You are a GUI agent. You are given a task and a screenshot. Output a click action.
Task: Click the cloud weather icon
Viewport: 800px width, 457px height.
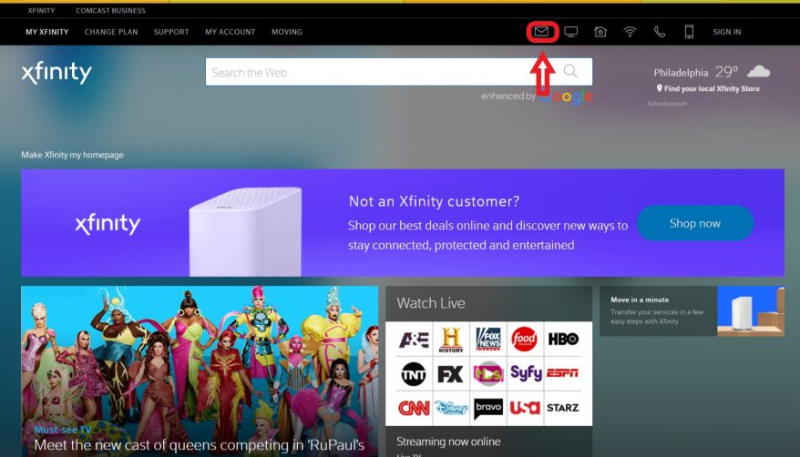pos(758,71)
